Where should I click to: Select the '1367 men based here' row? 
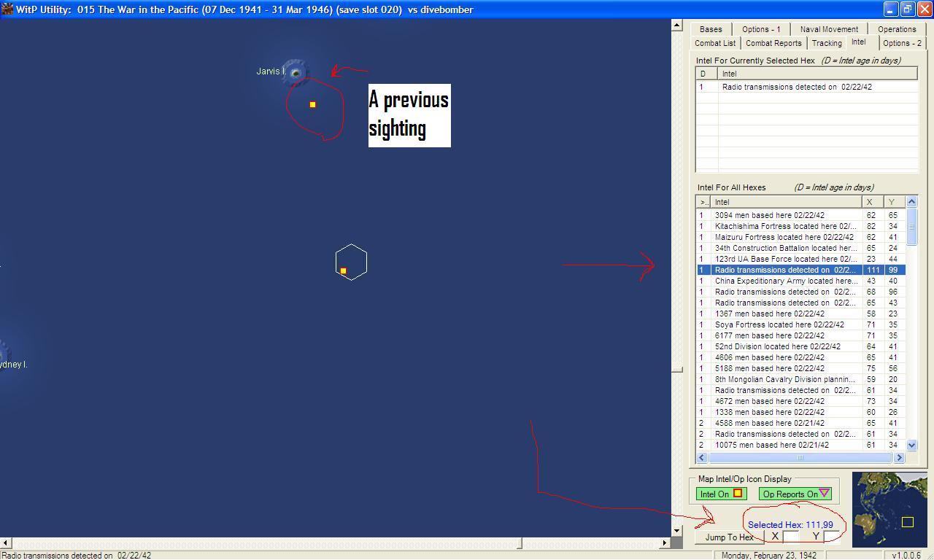pos(800,314)
